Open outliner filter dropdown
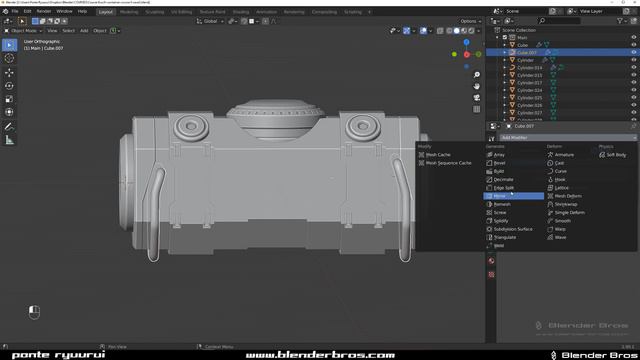The image size is (640, 360). point(622,21)
